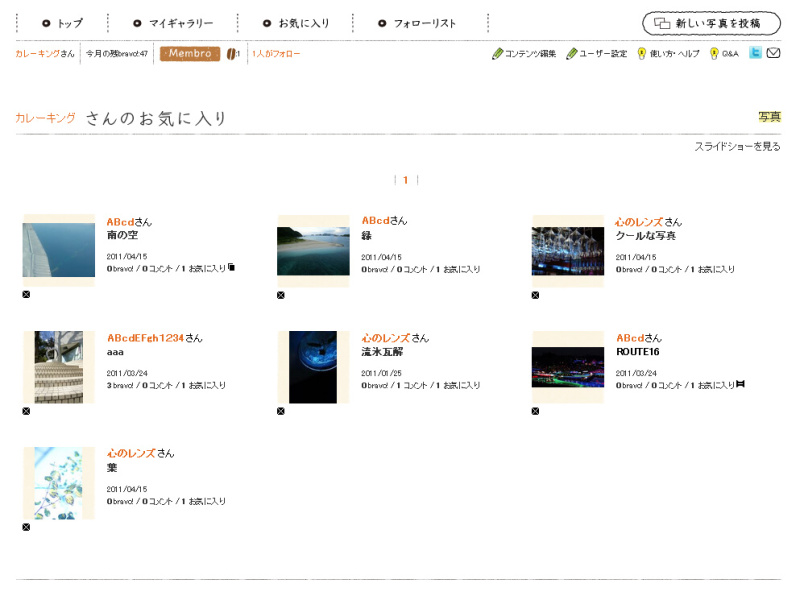
Task: Open the photo titled 緑 by ABcd
Action: [x=365, y=235]
